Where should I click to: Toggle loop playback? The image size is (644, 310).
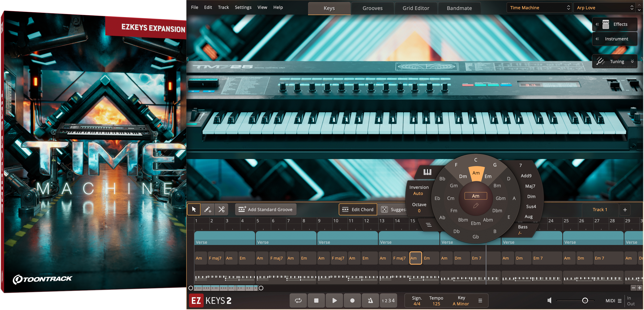tap(298, 300)
